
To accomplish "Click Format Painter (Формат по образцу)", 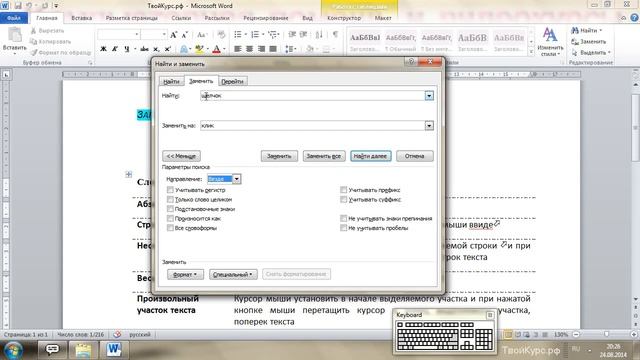I will [61, 53].
